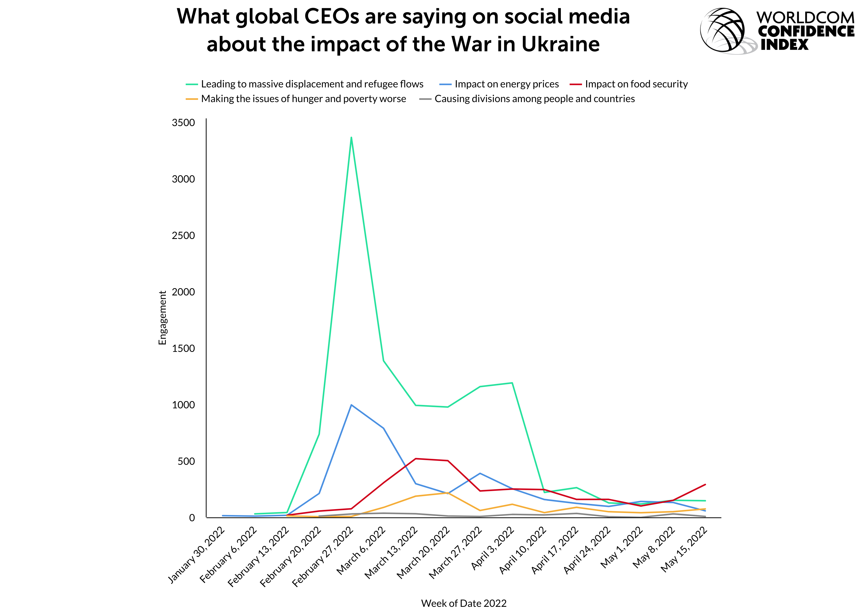Click the orange hunger and poverty legend swatch
This screenshot has height=613, width=868.
point(192,99)
